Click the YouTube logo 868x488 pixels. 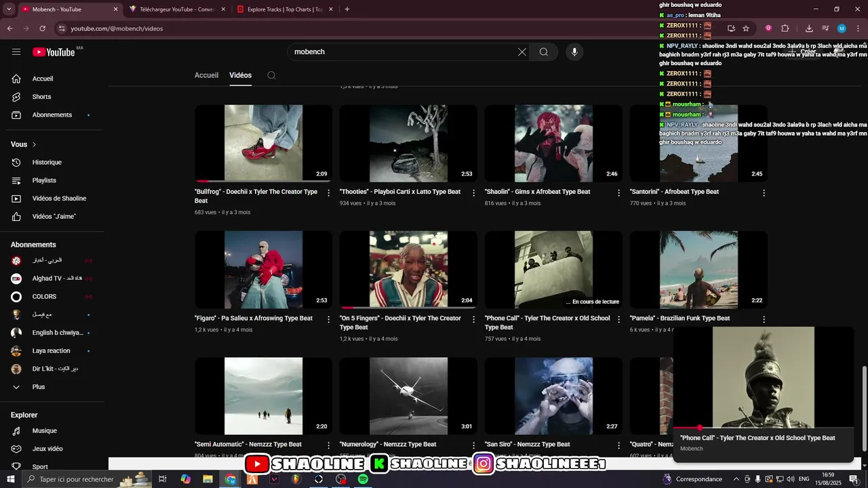[x=54, y=52]
